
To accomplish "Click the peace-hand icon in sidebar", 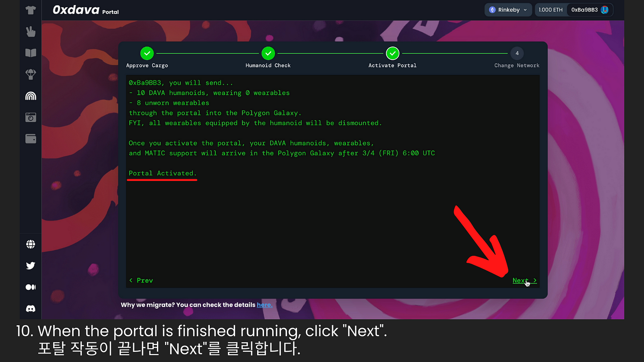I will pos(31,31).
